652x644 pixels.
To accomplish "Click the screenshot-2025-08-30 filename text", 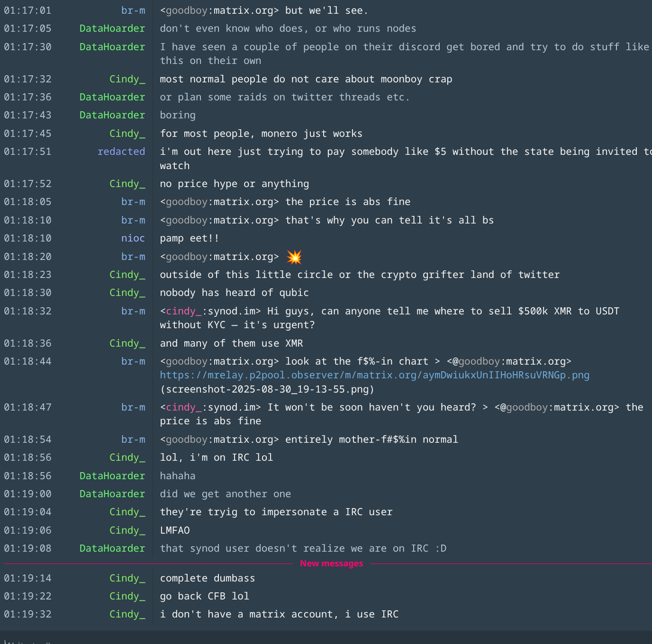I will click(267, 389).
